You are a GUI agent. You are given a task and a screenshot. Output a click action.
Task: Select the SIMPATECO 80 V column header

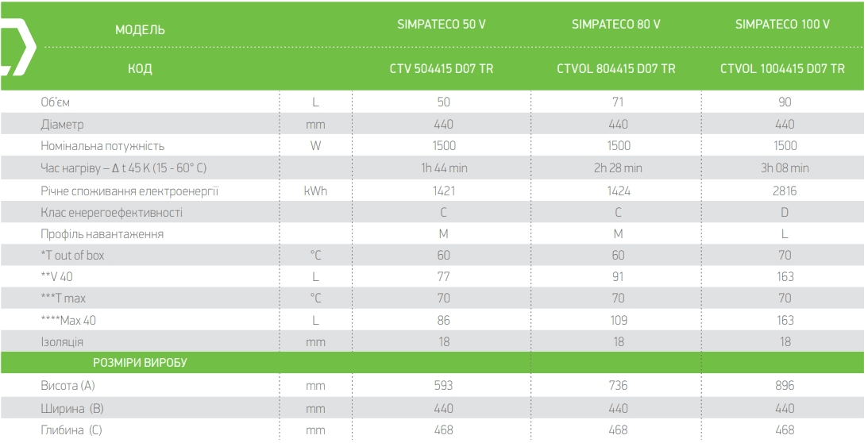[615, 25]
